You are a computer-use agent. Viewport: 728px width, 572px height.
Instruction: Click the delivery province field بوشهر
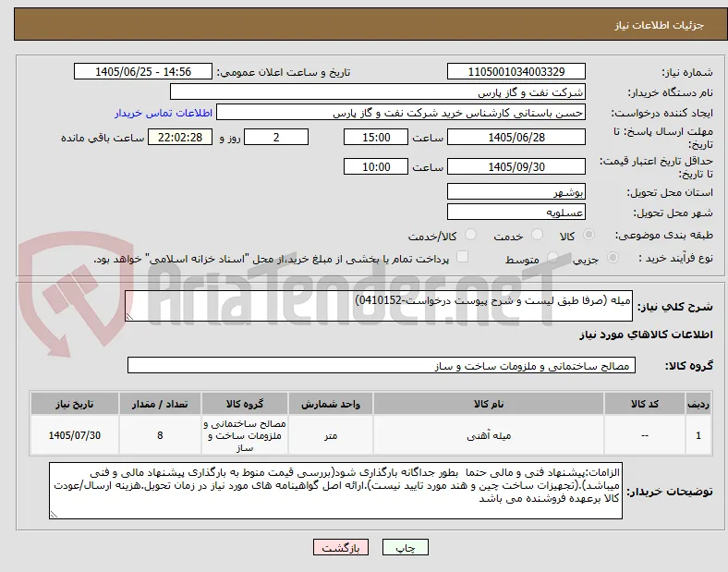coord(516,191)
